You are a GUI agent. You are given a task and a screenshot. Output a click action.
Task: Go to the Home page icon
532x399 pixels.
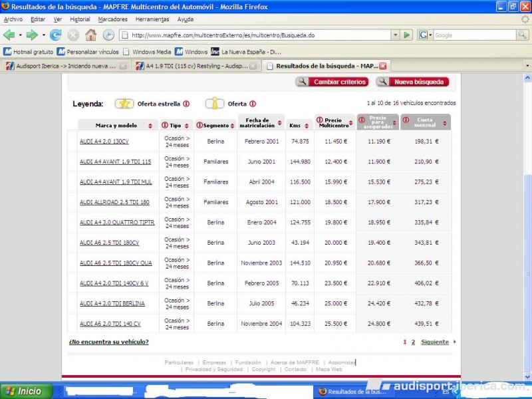click(90, 35)
